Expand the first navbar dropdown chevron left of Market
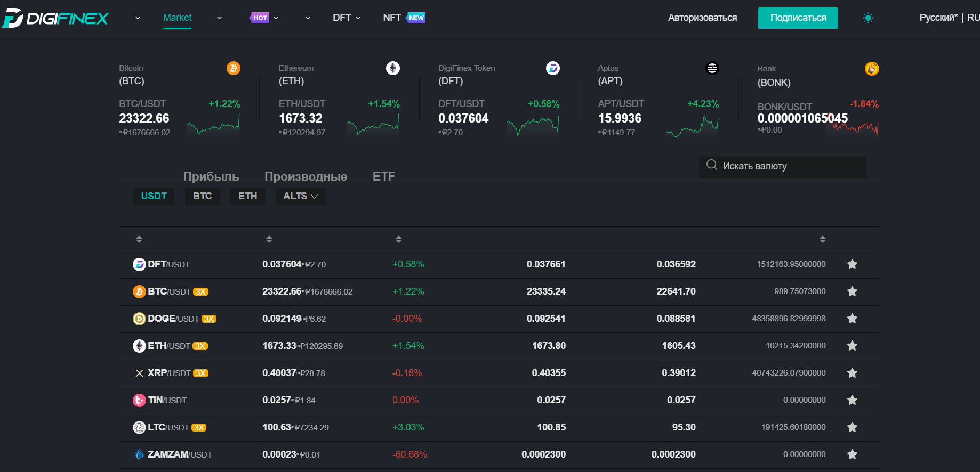 point(138,18)
